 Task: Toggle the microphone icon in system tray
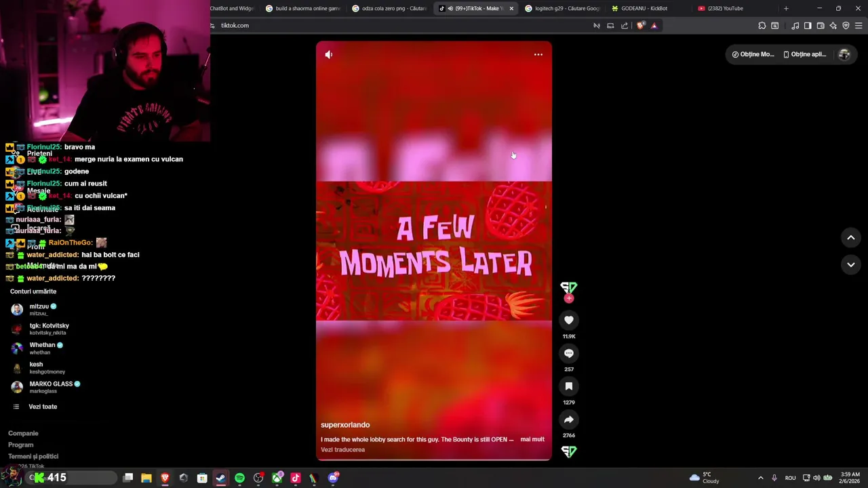point(774,478)
